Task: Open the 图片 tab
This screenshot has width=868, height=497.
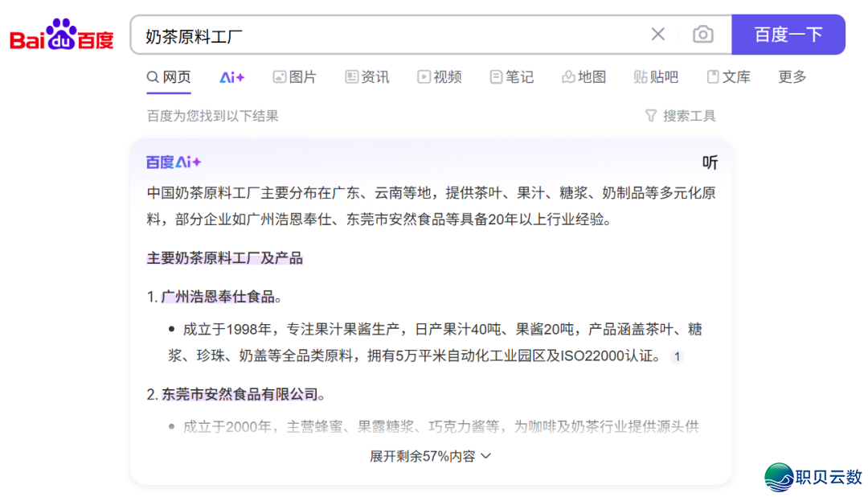Action: click(x=294, y=77)
